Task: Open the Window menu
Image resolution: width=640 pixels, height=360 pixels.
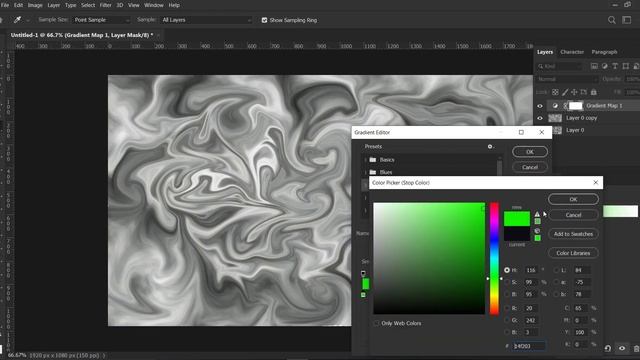Action: (x=154, y=5)
